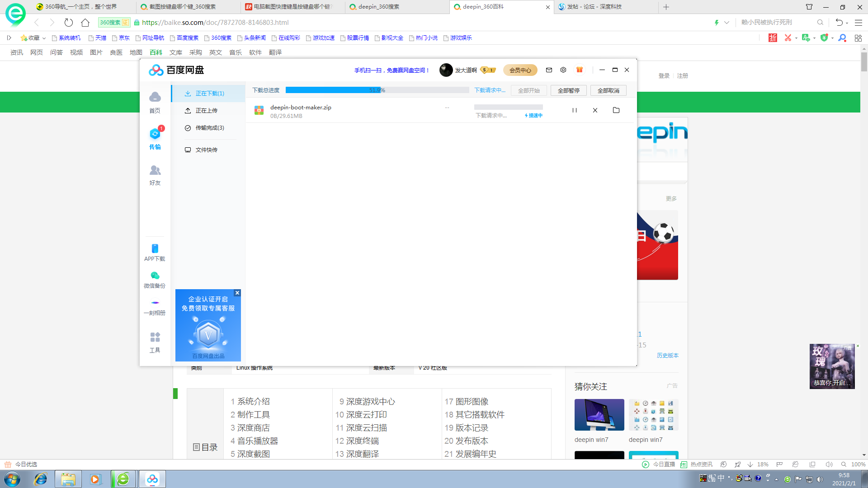Open 一刻相册 in the Netdisk sidebar

coord(155,307)
